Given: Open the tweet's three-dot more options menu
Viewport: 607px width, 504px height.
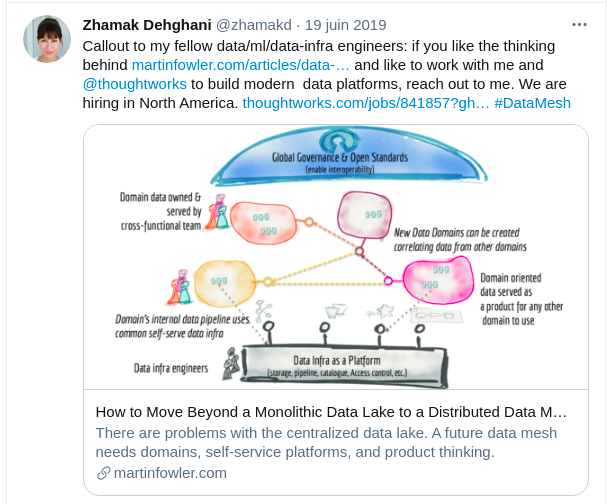Looking at the screenshot, I should pos(579,23).
